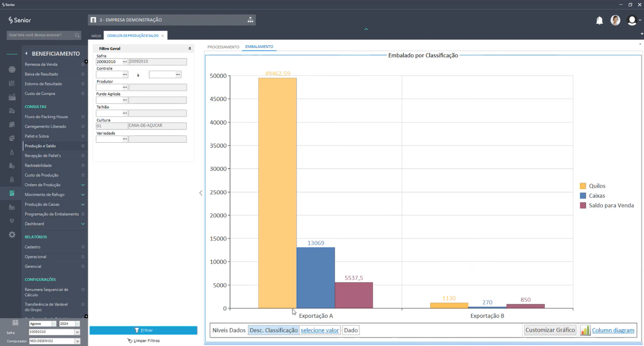Toggle the favorite star for Rastreabilidade

[x=83, y=165]
